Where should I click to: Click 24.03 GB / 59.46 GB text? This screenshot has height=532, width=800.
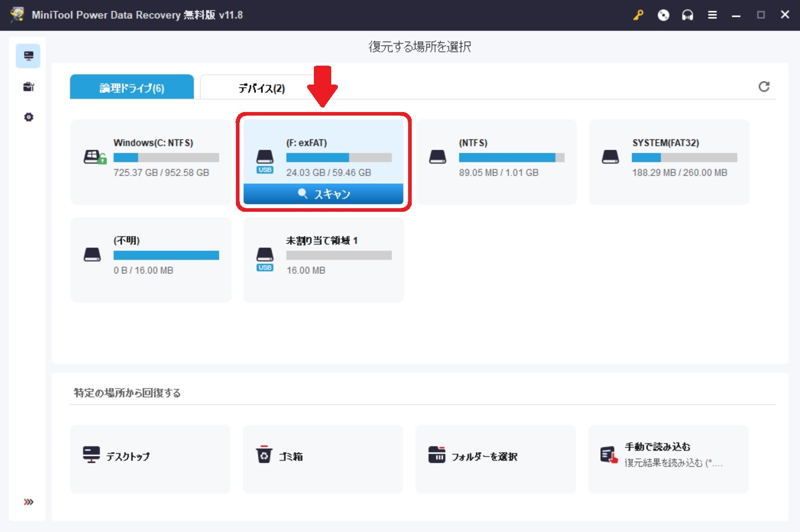pyautogui.click(x=329, y=173)
